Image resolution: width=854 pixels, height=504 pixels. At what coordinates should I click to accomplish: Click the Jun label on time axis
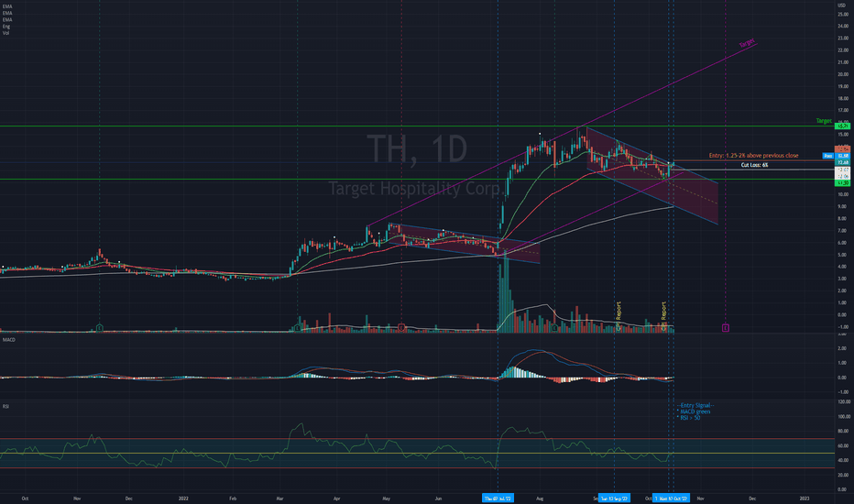tap(438, 498)
